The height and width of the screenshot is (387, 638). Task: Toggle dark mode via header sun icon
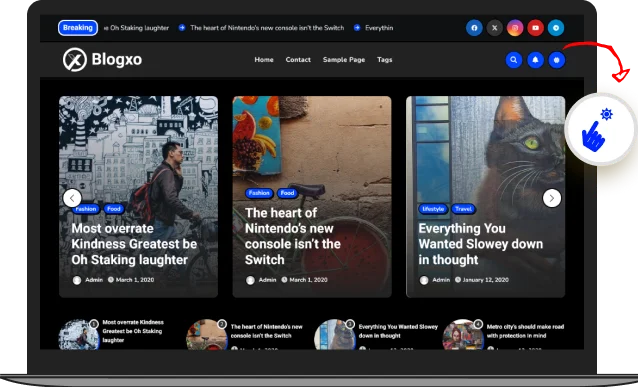[x=557, y=60]
